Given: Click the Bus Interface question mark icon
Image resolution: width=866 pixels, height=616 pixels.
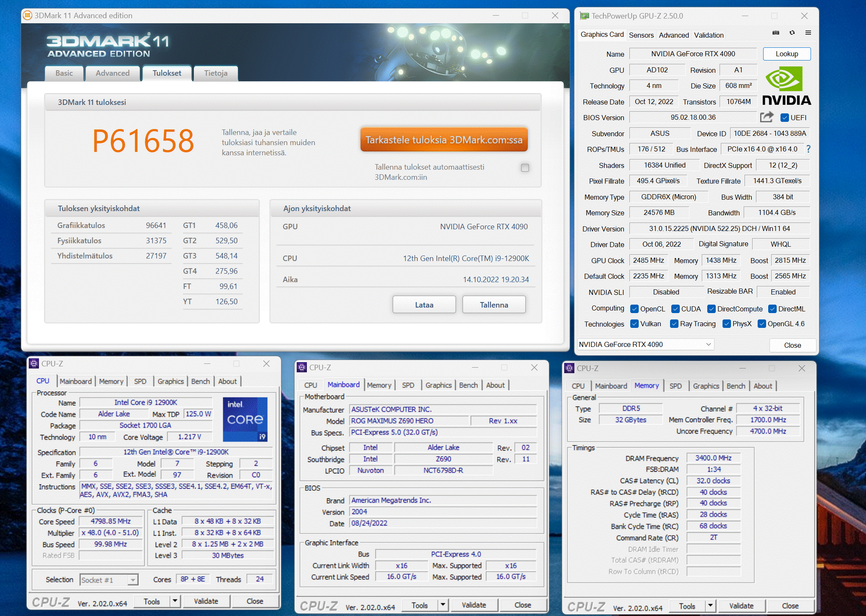Looking at the screenshot, I should tap(808, 149).
